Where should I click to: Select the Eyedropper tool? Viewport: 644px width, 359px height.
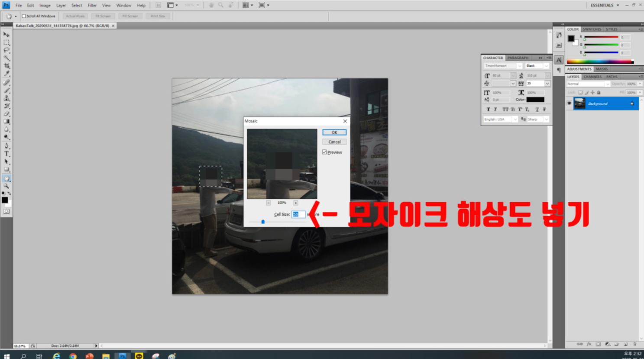tap(6, 74)
